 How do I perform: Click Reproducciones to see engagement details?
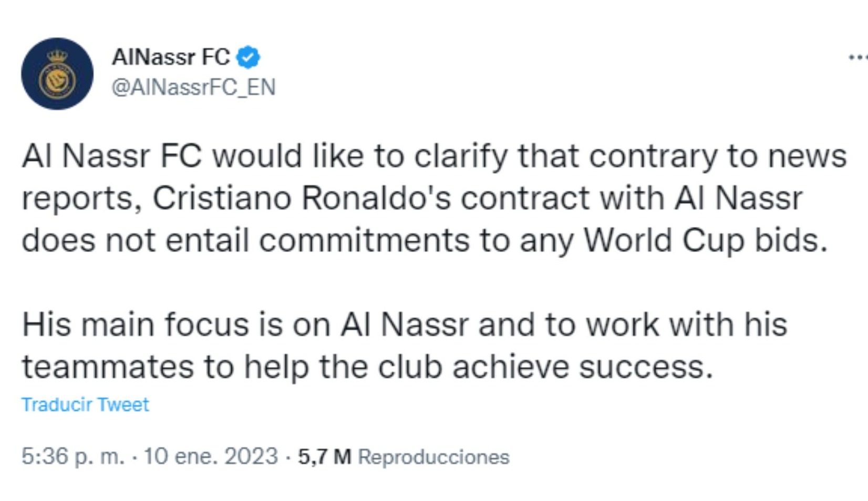[431, 455]
